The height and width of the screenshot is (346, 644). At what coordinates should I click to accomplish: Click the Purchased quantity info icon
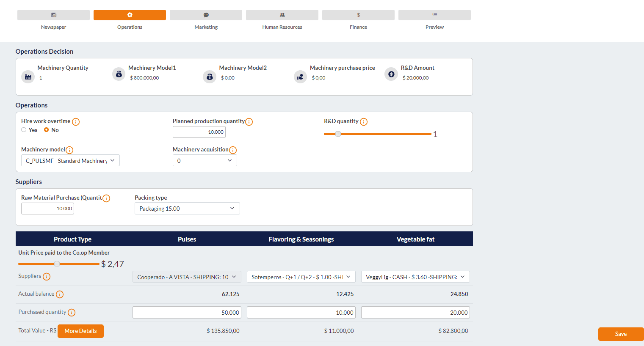pos(72,313)
